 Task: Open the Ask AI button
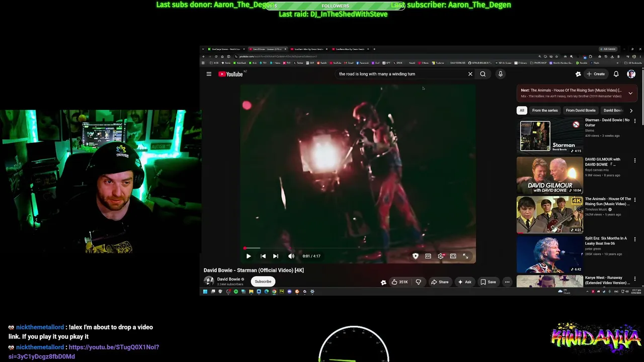click(x=464, y=282)
